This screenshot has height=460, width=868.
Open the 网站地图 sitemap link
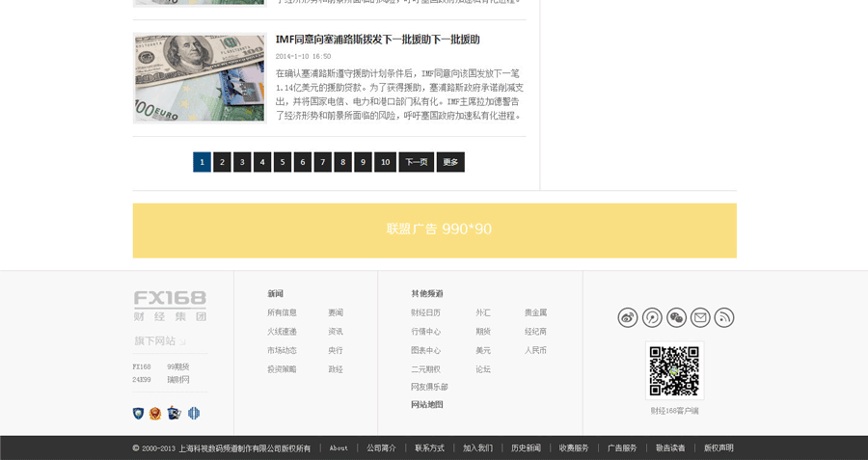coord(427,405)
